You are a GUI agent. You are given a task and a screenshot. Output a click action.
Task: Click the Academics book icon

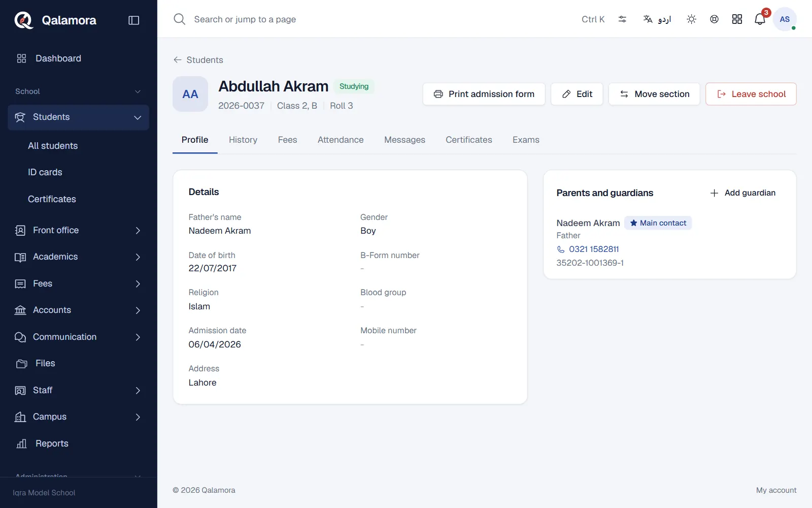(20, 257)
